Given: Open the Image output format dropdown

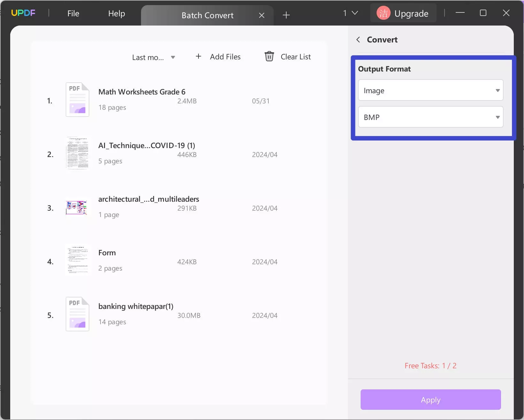Looking at the screenshot, I should click(430, 90).
